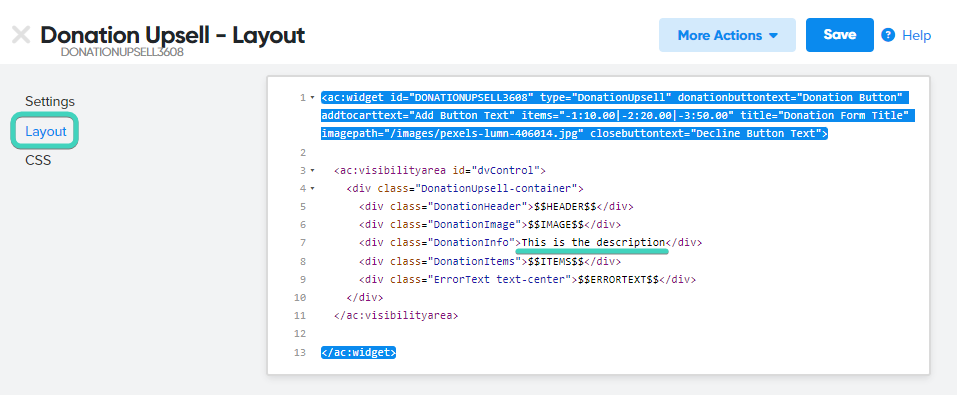Click the Help question mark icon
Screen dimensions: 957x395
[888, 35]
